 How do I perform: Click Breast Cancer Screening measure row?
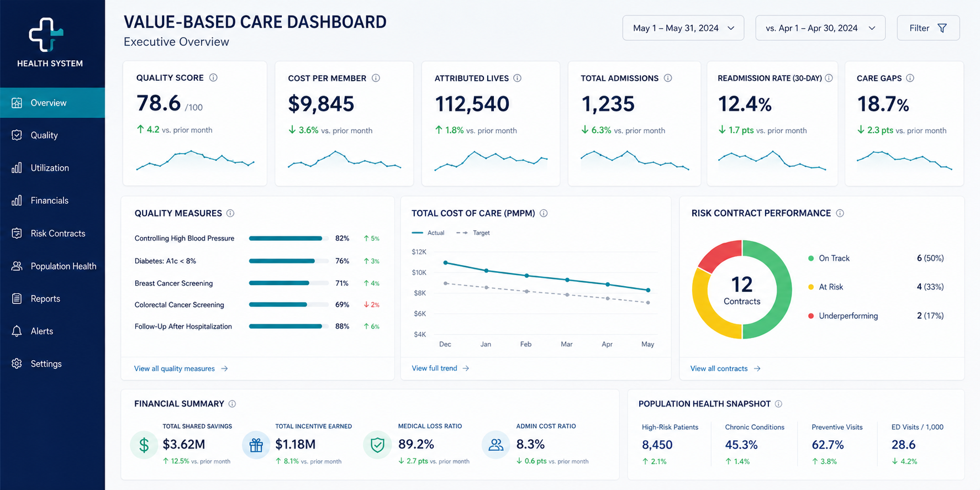[x=257, y=283]
